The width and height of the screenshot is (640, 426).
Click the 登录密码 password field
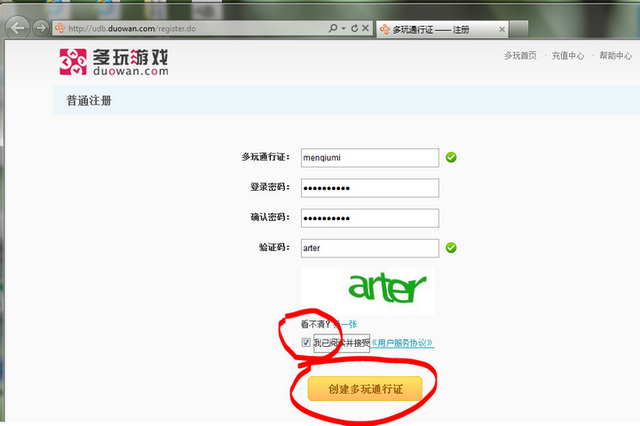pos(370,188)
